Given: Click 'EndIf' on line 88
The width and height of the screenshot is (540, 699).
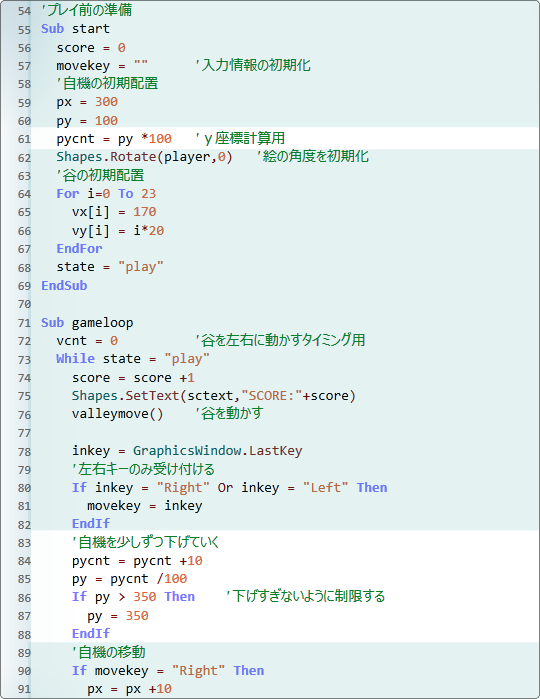Looking at the screenshot, I should tap(91, 633).
